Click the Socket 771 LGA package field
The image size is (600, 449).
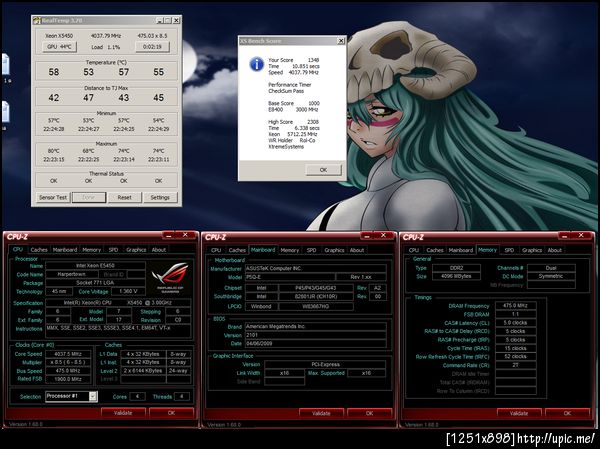coord(95,283)
